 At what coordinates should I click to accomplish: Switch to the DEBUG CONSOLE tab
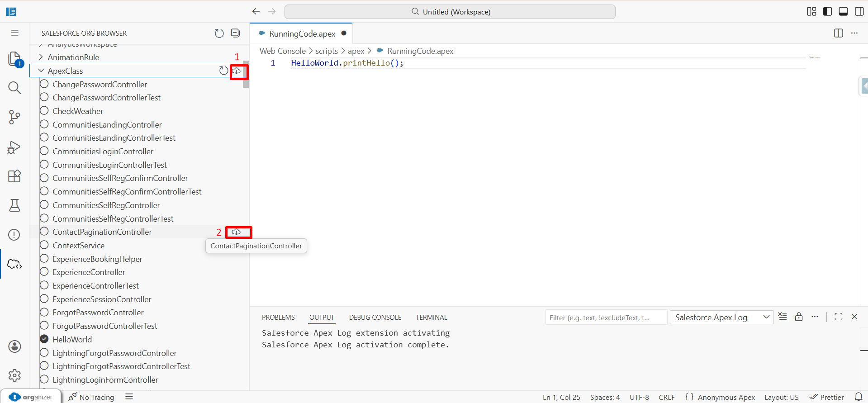point(375,318)
